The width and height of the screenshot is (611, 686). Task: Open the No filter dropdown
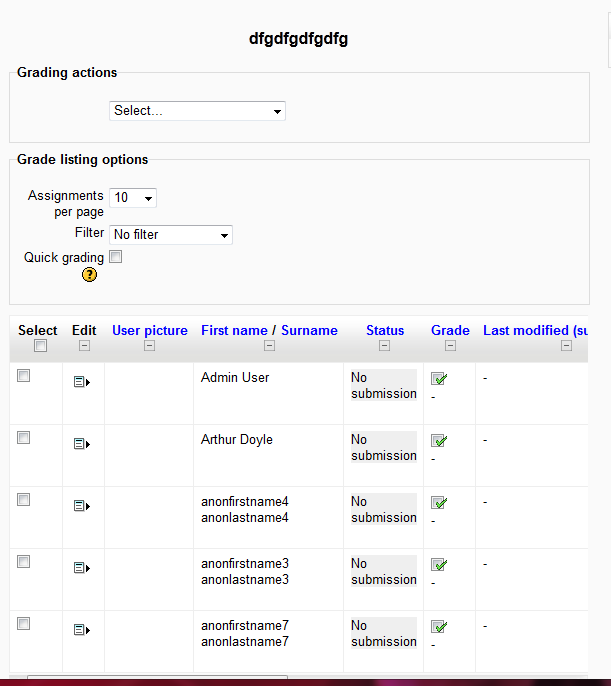click(171, 235)
